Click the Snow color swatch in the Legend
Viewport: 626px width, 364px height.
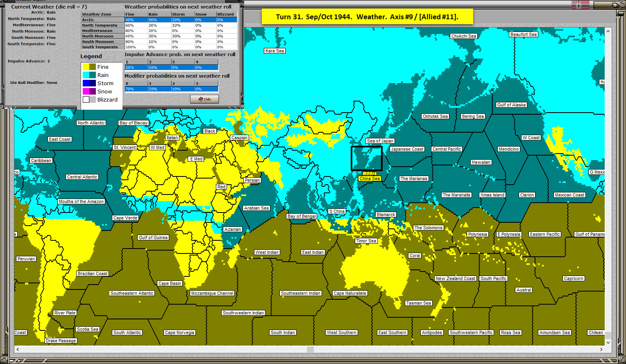(x=89, y=91)
